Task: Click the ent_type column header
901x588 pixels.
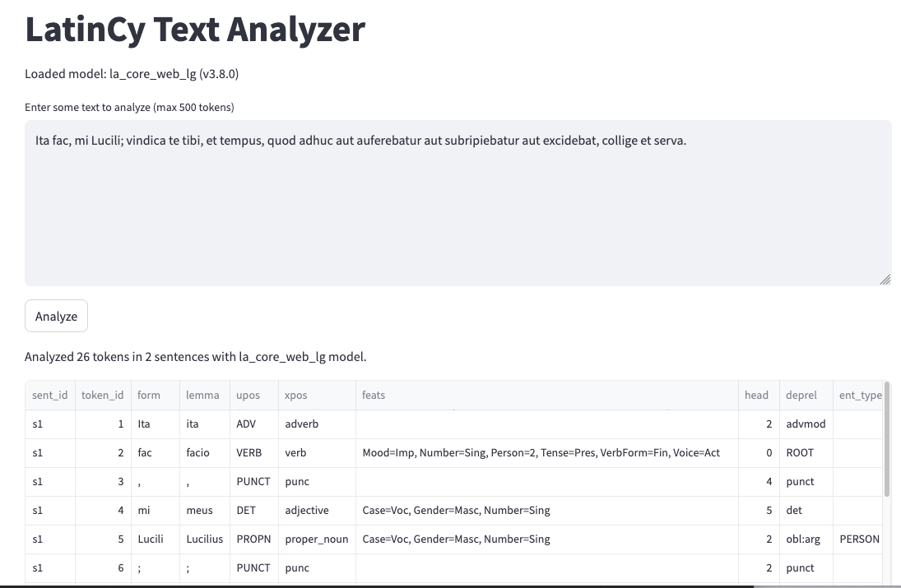Action: [859, 396]
